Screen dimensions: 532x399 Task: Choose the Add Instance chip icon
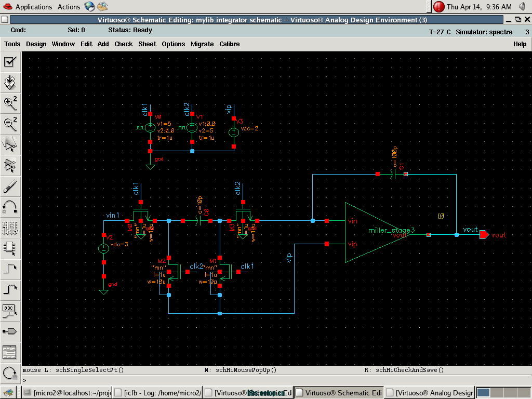[x=10, y=248]
